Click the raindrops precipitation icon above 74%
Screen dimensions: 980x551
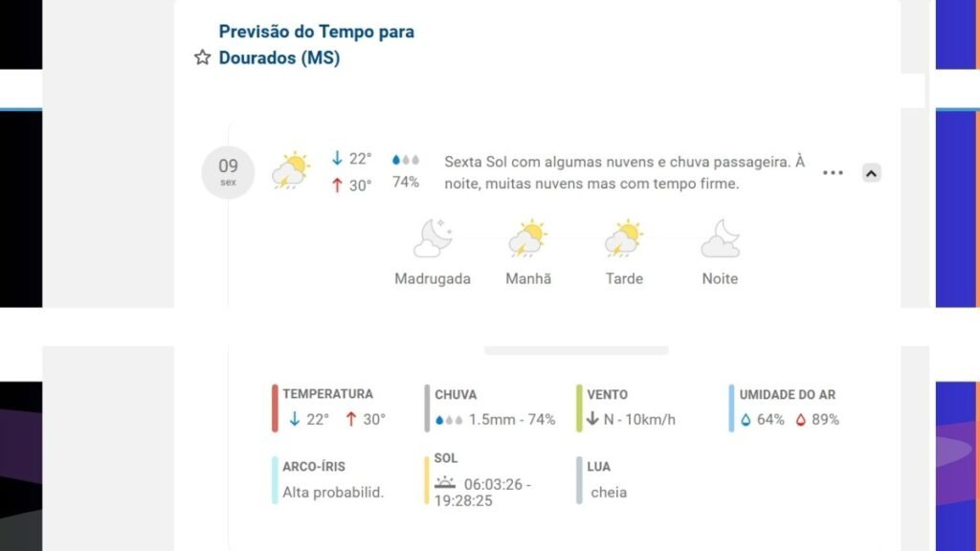click(406, 159)
